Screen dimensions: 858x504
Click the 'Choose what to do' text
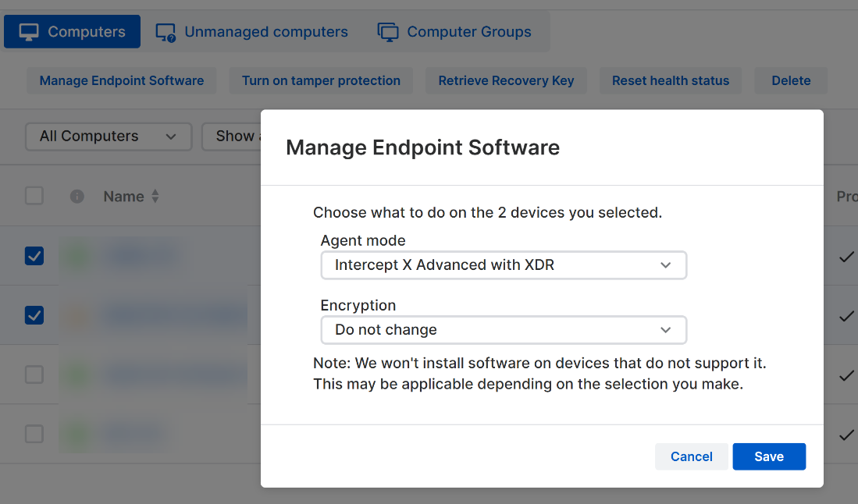coord(487,213)
